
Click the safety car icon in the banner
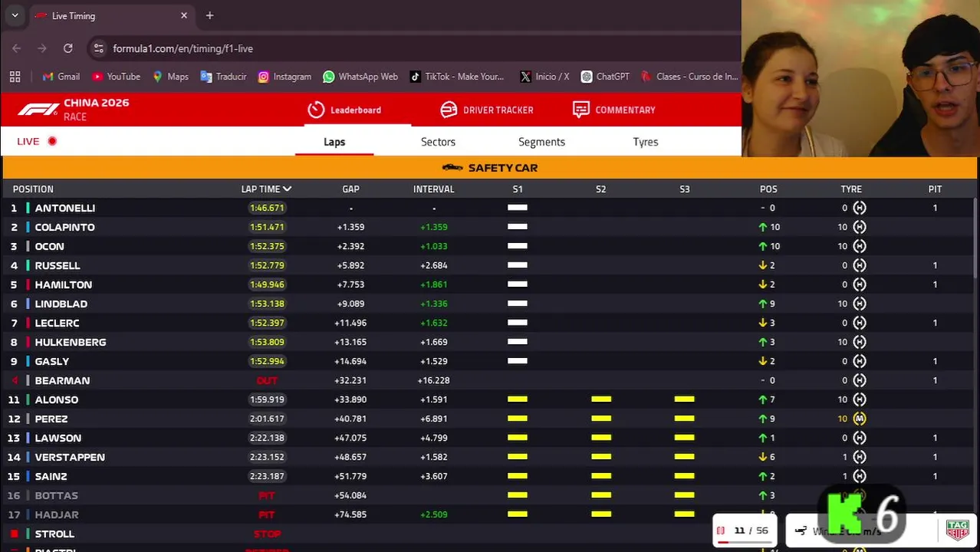click(452, 168)
